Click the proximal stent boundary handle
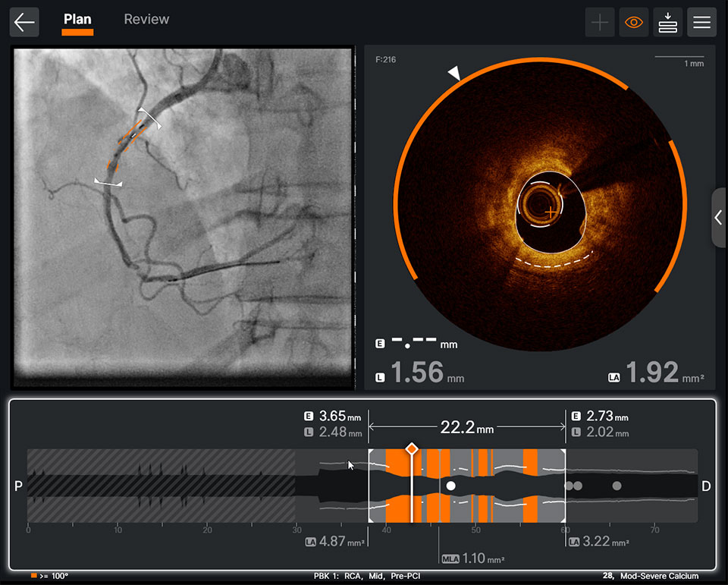The height and width of the screenshot is (585, 728). pyautogui.click(x=369, y=486)
